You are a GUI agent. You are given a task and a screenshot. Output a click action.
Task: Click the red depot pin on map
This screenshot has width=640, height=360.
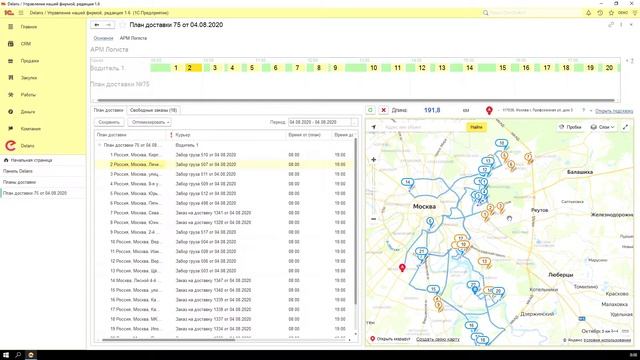tap(402, 268)
